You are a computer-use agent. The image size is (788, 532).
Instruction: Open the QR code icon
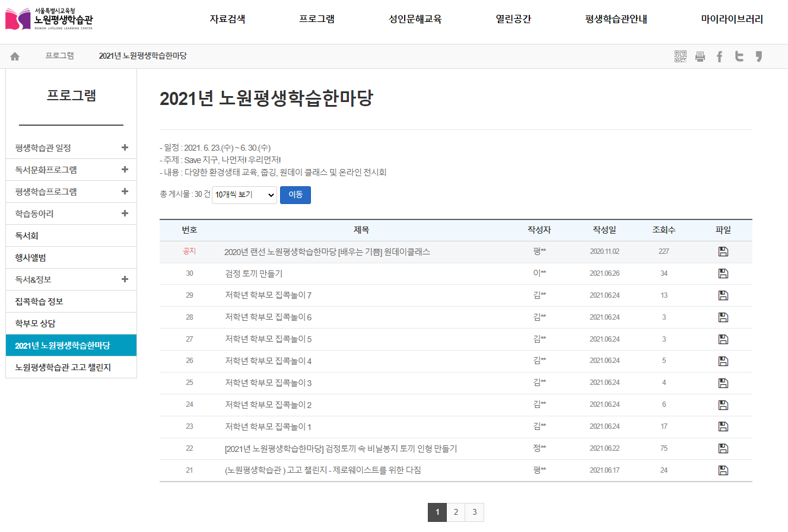681,56
